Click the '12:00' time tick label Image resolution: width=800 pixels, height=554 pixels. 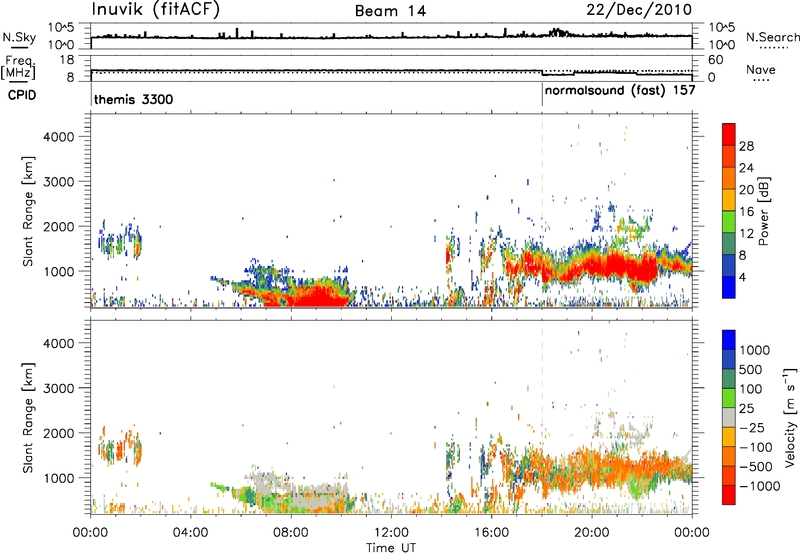(391, 533)
